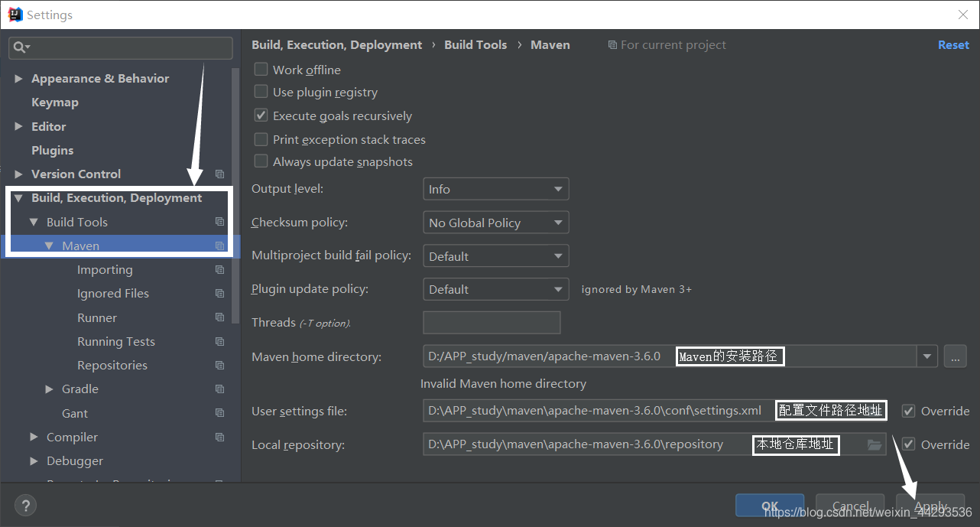Screen dimensions: 980x527
Task: Click project-level icon beside Runner
Action: pyautogui.click(x=219, y=317)
